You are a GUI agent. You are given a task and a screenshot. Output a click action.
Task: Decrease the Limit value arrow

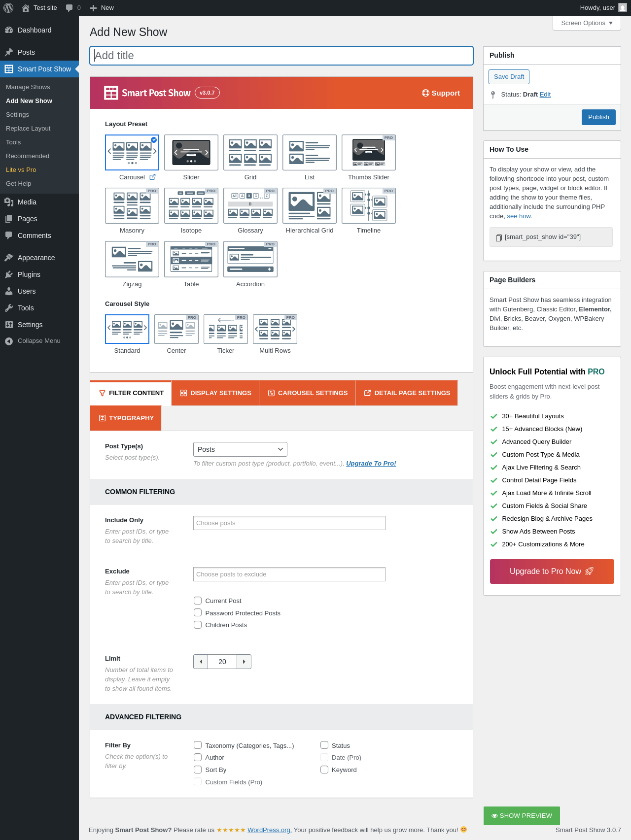click(201, 662)
